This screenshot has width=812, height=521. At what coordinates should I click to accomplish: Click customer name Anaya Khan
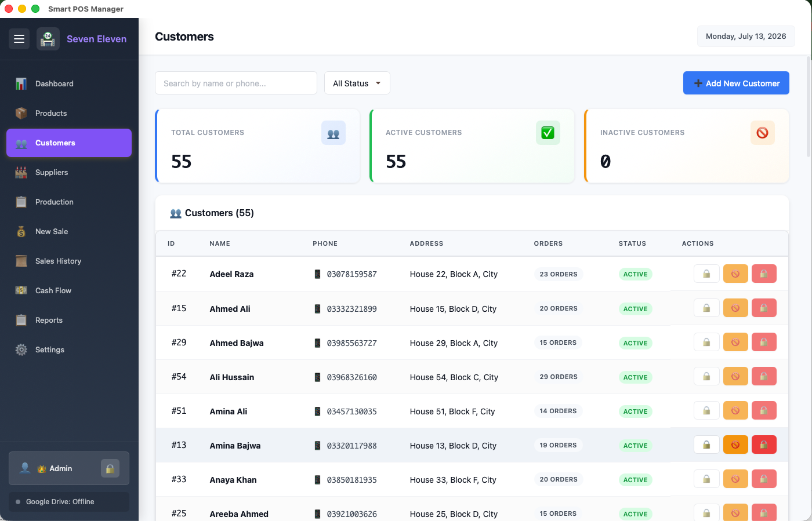pos(233,480)
